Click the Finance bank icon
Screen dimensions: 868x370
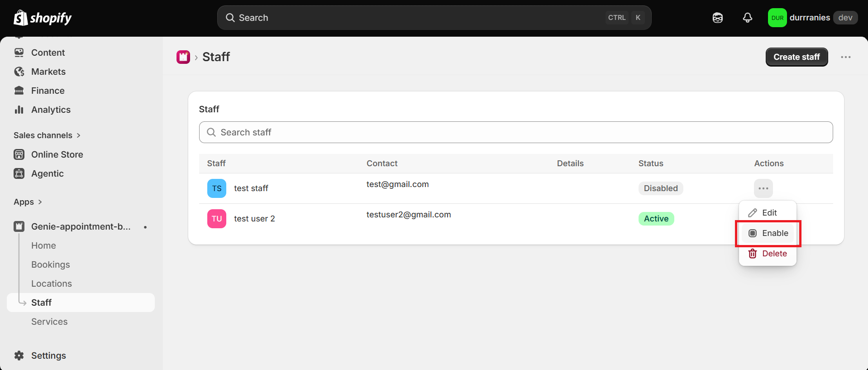tap(19, 91)
